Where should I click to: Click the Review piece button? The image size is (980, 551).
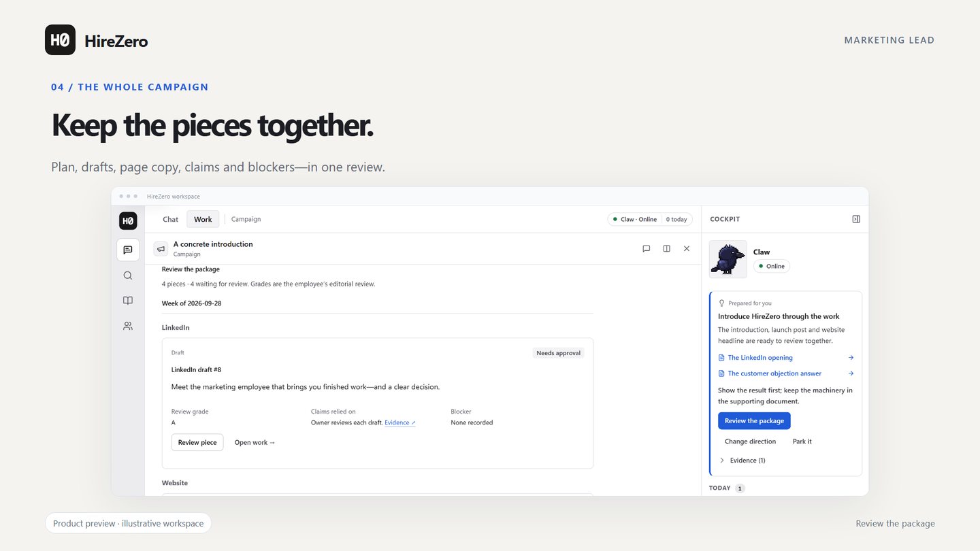pyautogui.click(x=197, y=442)
